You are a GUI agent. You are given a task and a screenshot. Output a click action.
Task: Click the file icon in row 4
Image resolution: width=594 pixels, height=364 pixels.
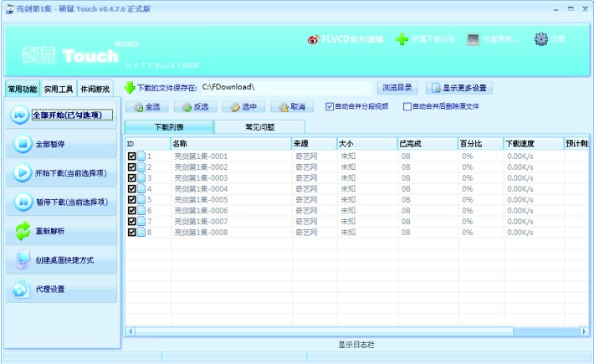pyautogui.click(x=141, y=188)
